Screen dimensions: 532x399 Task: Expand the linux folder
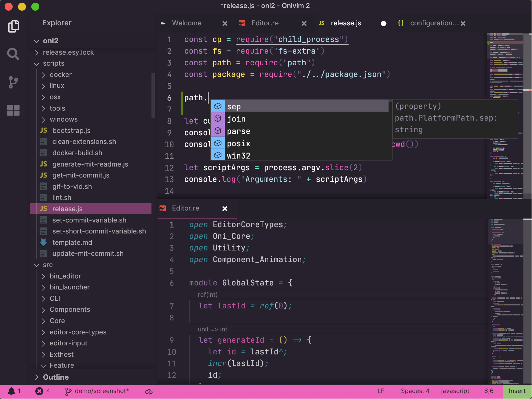pyautogui.click(x=43, y=86)
